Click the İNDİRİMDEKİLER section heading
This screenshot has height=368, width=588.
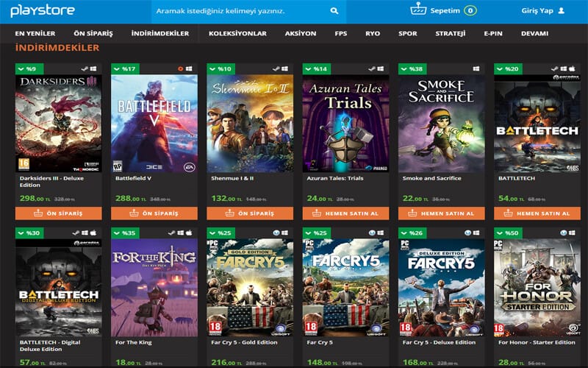click(x=57, y=48)
